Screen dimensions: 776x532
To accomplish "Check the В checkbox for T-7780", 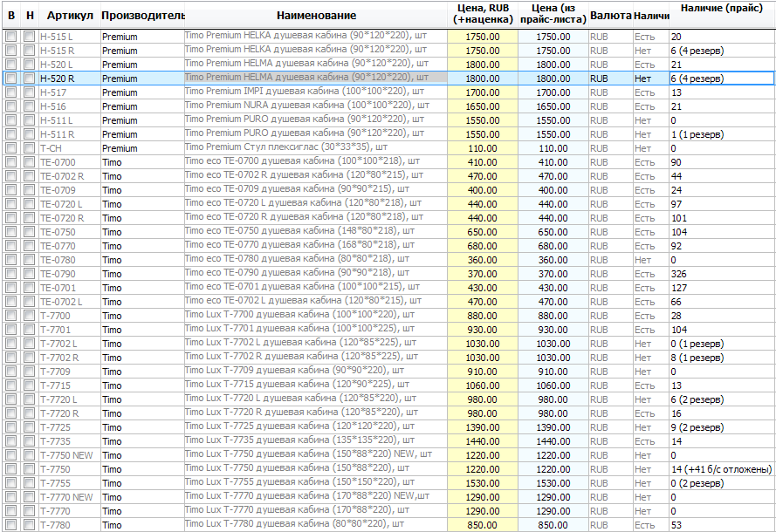I will point(10,525).
